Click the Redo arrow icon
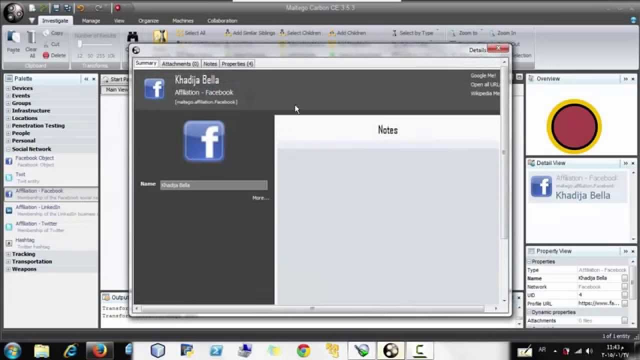The height and width of the screenshot is (360, 640). coord(98,8)
